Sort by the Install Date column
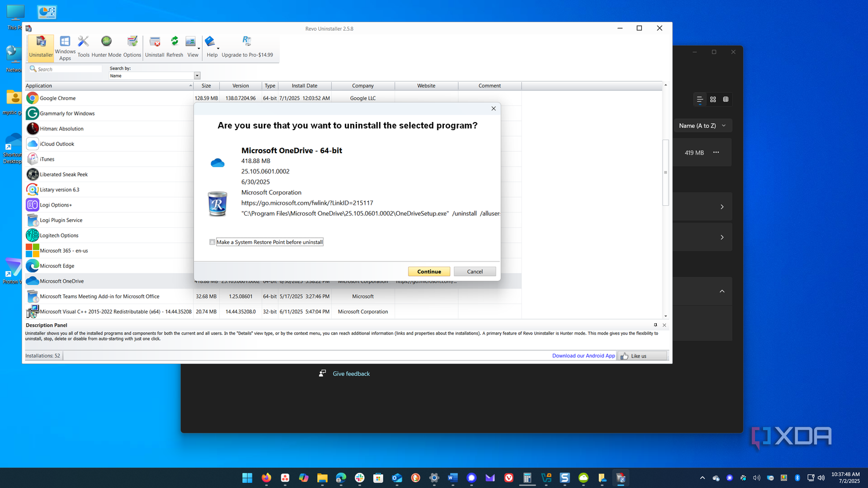868x488 pixels. (x=304, y=86)
